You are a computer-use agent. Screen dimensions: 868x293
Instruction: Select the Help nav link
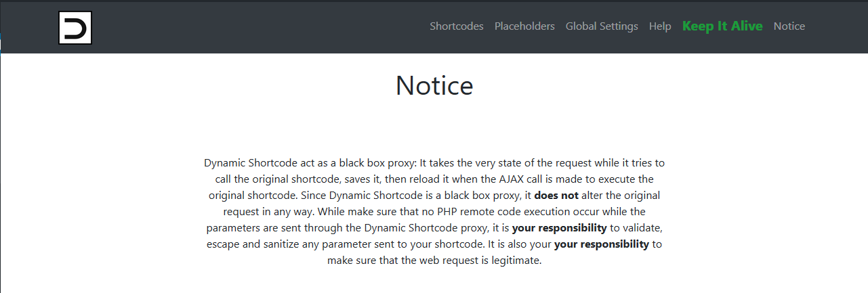[x=660, y=26]
